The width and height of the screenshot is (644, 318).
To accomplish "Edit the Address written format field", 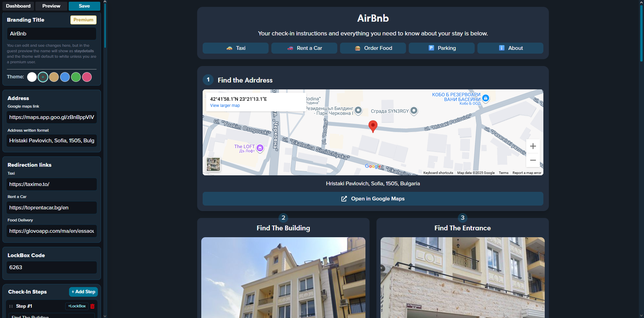I will 52,141.
